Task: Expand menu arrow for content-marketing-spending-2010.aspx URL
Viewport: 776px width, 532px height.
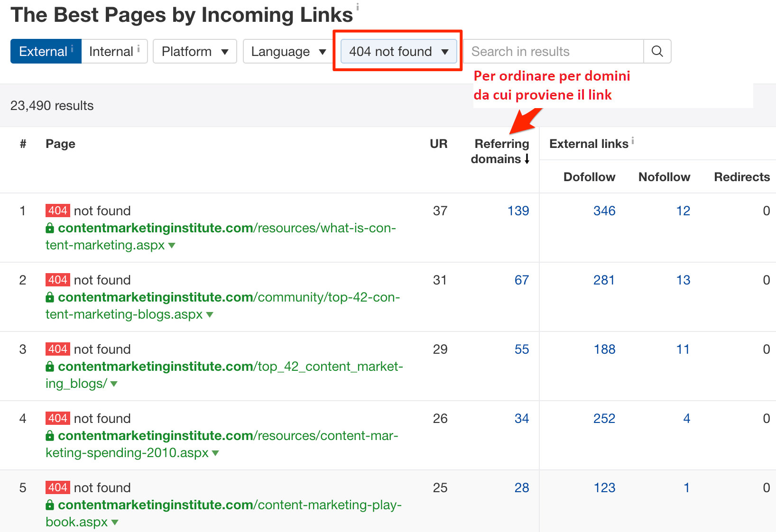Action: (215, 453)
